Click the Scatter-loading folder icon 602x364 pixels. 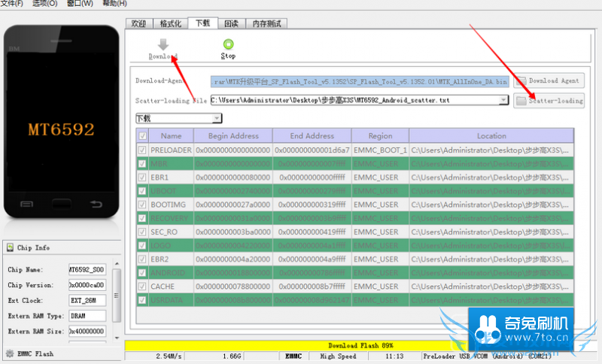coord(521,101)
